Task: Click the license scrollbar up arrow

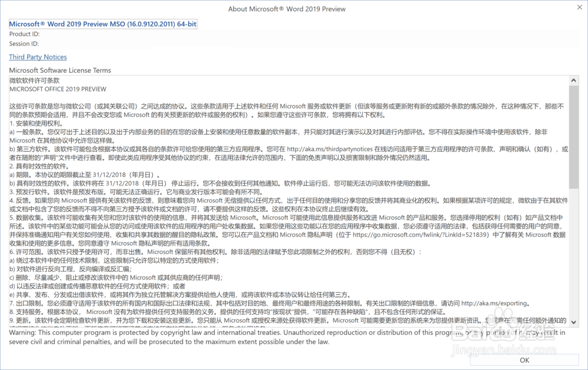Action: [x=573, y=81]
